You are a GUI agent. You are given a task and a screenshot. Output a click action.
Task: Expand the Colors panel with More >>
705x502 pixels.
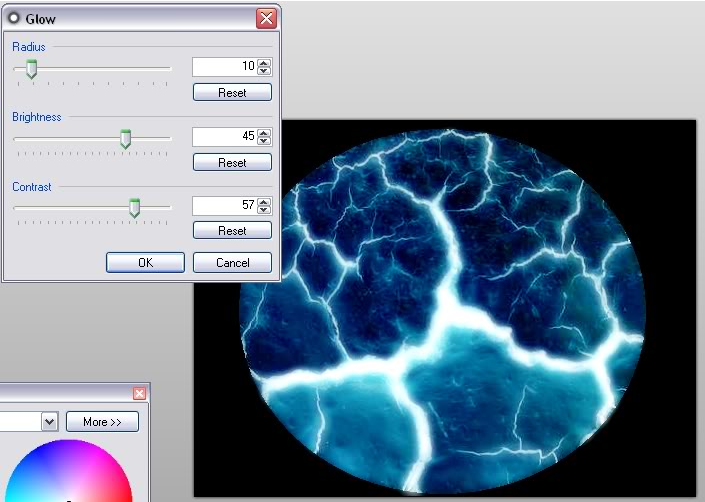pos(102,422)
